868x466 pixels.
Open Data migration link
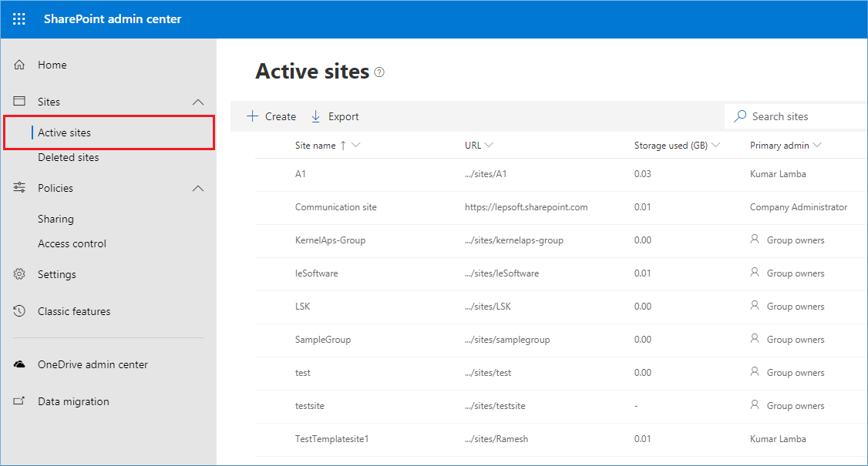coord(73,402)
